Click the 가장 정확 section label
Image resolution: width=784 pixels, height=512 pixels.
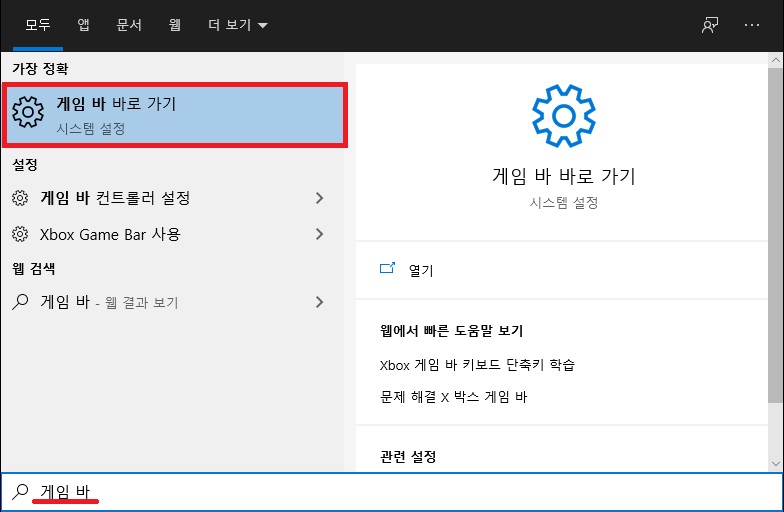pos(40,68)
